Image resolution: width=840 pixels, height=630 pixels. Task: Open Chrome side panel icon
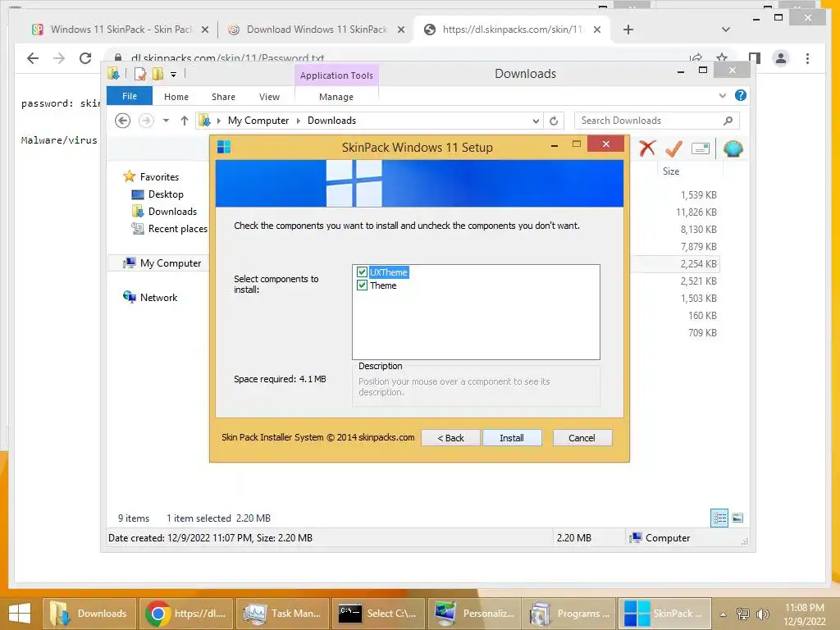pyautogui.click(x=755, y=58)
